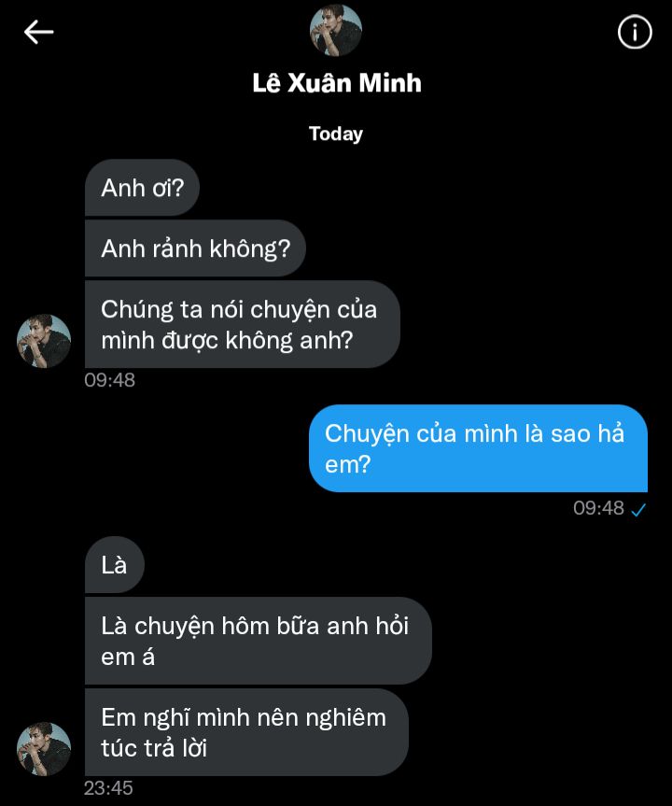
Task: Tap the 09:48 timestamp under sent message
Action: (598, 508)
